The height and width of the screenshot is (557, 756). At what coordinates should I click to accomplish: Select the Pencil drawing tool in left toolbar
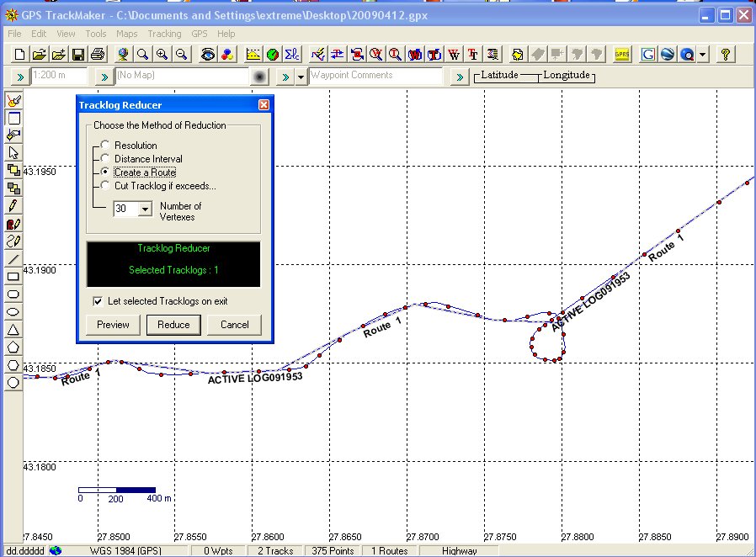(13, 206)
